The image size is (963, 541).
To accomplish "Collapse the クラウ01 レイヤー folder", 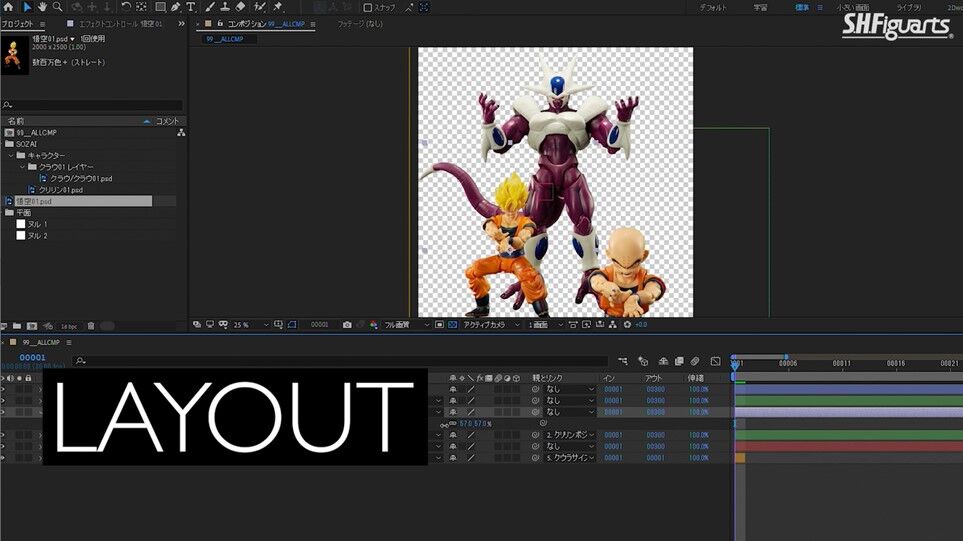I will [22, 167].
